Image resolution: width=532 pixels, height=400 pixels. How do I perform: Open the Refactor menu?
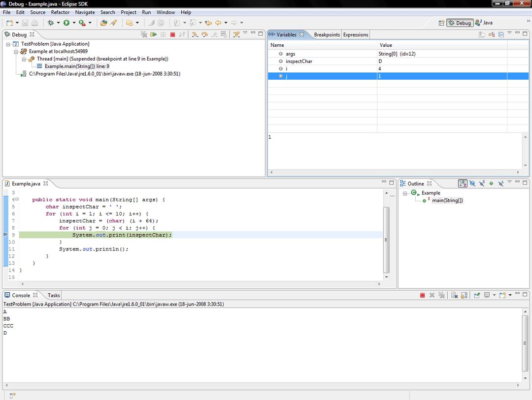pyautogui.click(x=60, y=12)
